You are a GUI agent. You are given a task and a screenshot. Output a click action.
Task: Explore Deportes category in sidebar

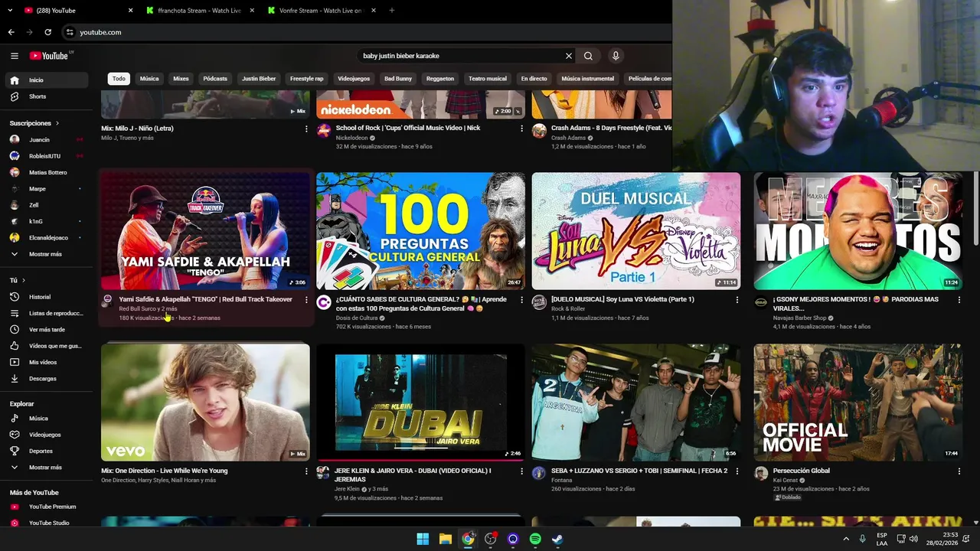tap(48, 451)
